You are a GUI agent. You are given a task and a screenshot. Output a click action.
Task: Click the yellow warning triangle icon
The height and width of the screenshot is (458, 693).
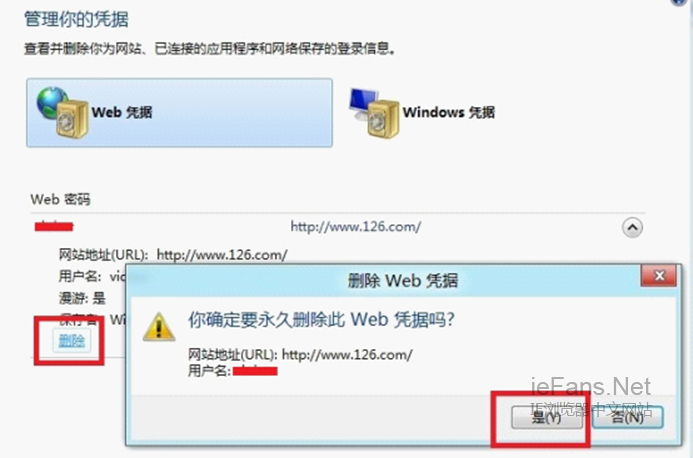click(159, 327)
